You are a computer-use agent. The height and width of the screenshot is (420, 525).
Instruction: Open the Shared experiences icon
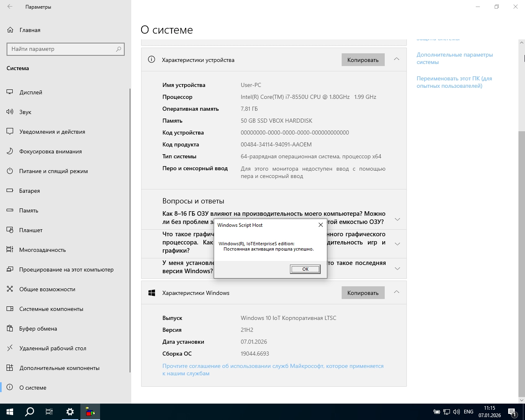tap(10, 289)
